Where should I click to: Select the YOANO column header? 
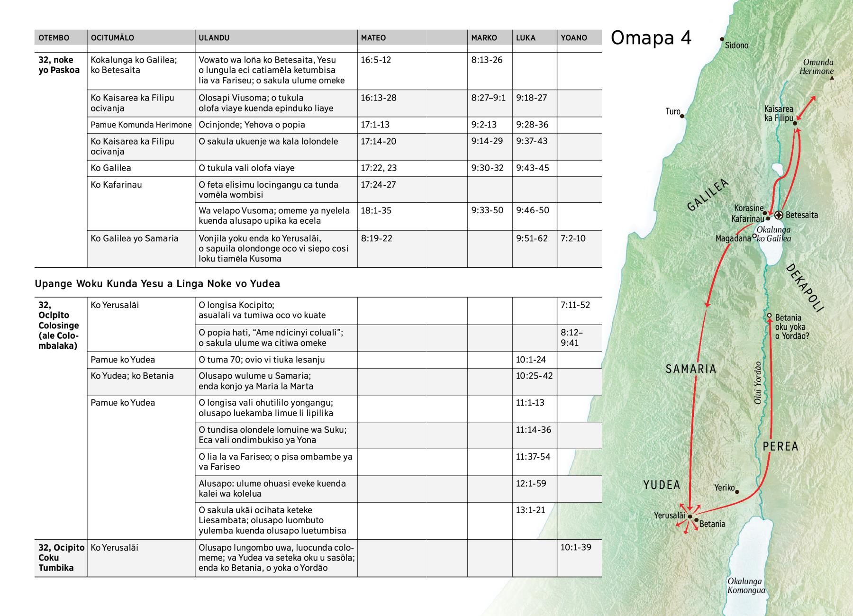[573, 38]
